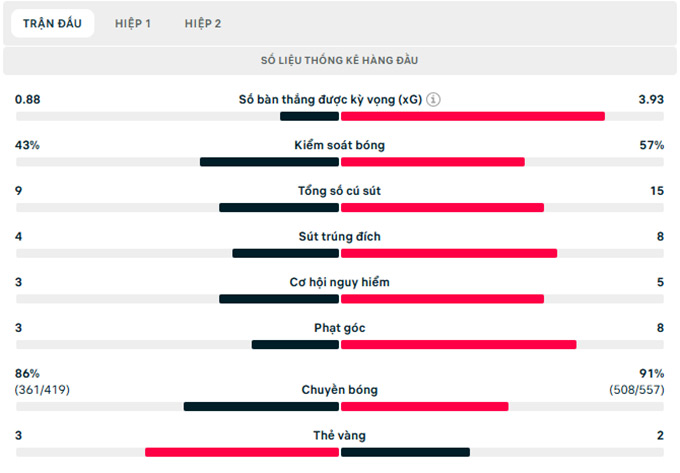Click the red yellow-card bar on the left

pos(242,452)
